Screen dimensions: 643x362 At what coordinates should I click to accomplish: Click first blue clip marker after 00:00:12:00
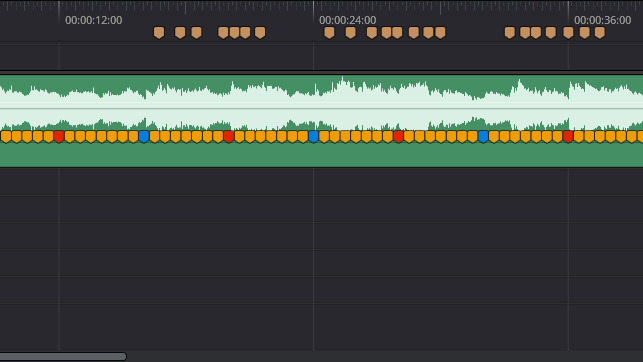[x=144, y=137]
